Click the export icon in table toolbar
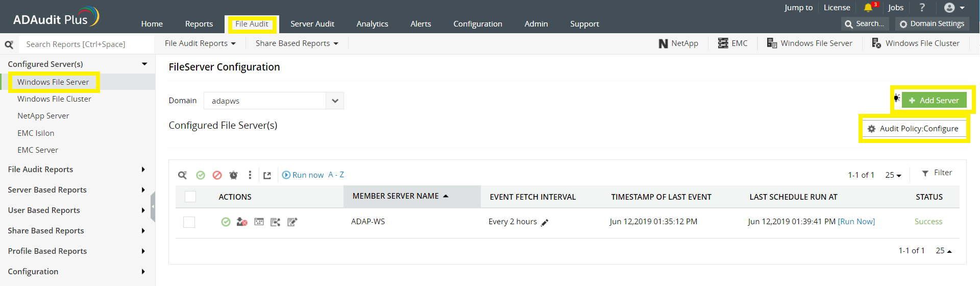This screenshot has height=286, width=980. [x=267, y=175]
